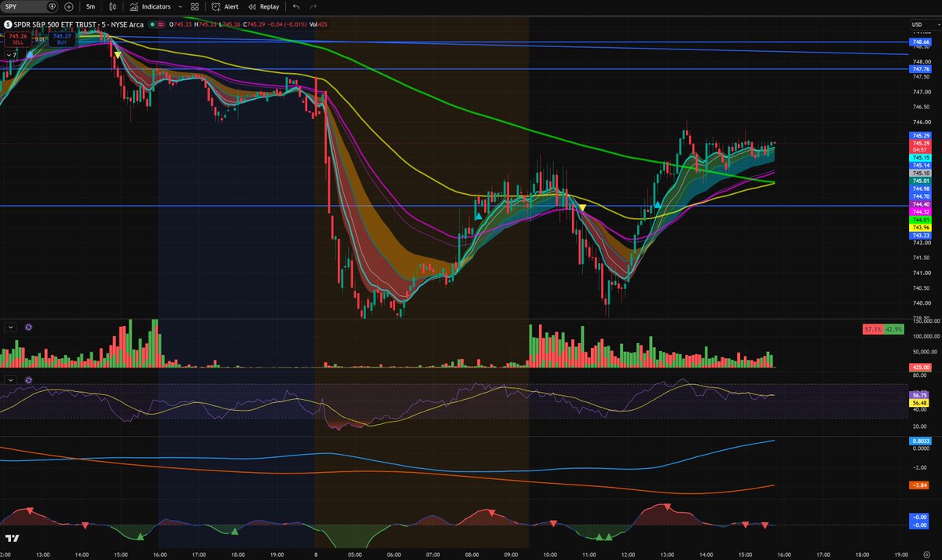Image resolution: width=942 pixels, height=560 pixels.
Task: Click the green market status dot in legend
Action: tap(152, 24)
